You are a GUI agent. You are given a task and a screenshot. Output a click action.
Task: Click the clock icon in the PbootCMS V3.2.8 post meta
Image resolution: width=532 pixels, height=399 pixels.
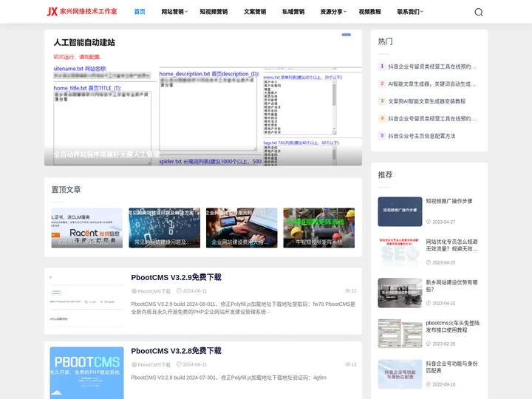pos(179,364)
